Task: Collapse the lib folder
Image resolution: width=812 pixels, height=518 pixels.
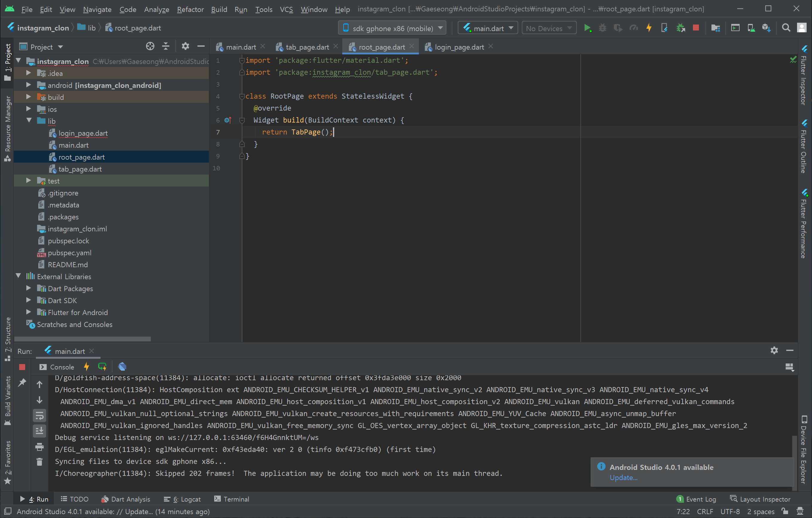Action: [29, 120]
